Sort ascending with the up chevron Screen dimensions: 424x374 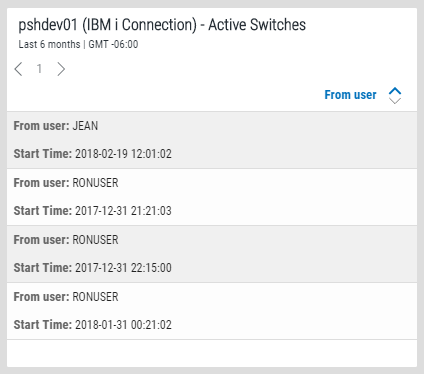click(395, 91)
